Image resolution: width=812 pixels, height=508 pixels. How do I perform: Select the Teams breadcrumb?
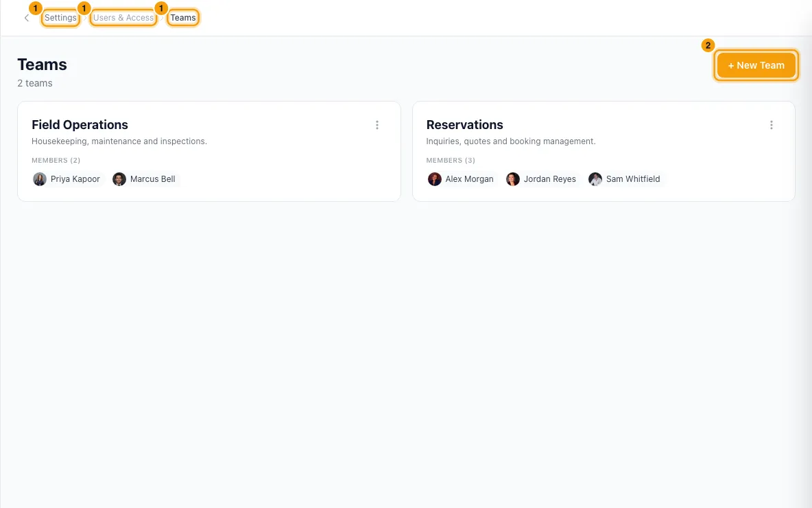tap(183, 18)
